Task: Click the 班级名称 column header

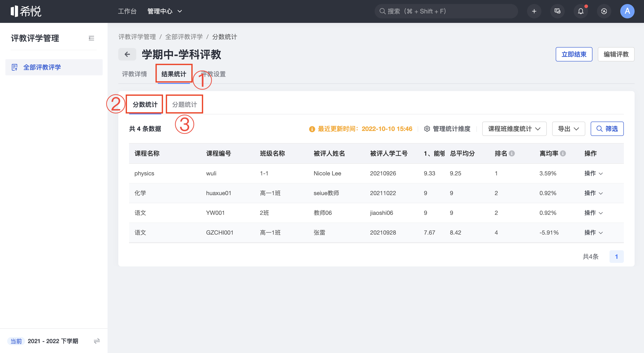Action: pyautogui.click(x=272, y=154)
